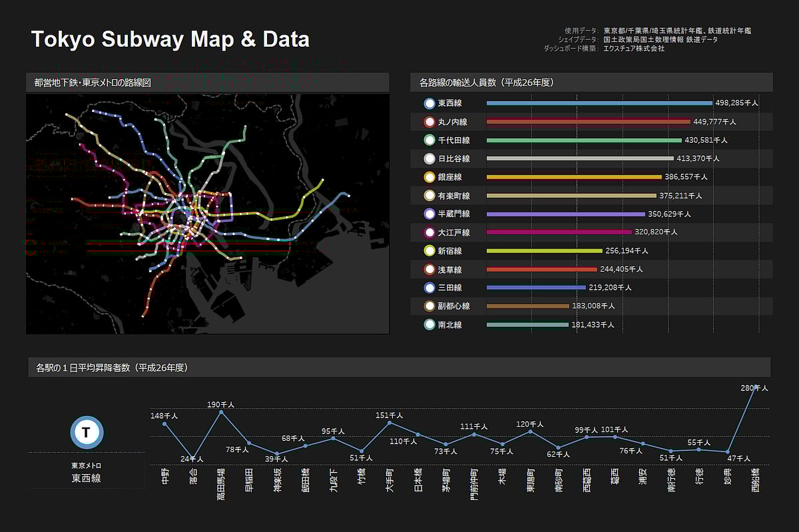Select the 南北線 line icon
Screen dimensions: 799x532
click(429, 325)
